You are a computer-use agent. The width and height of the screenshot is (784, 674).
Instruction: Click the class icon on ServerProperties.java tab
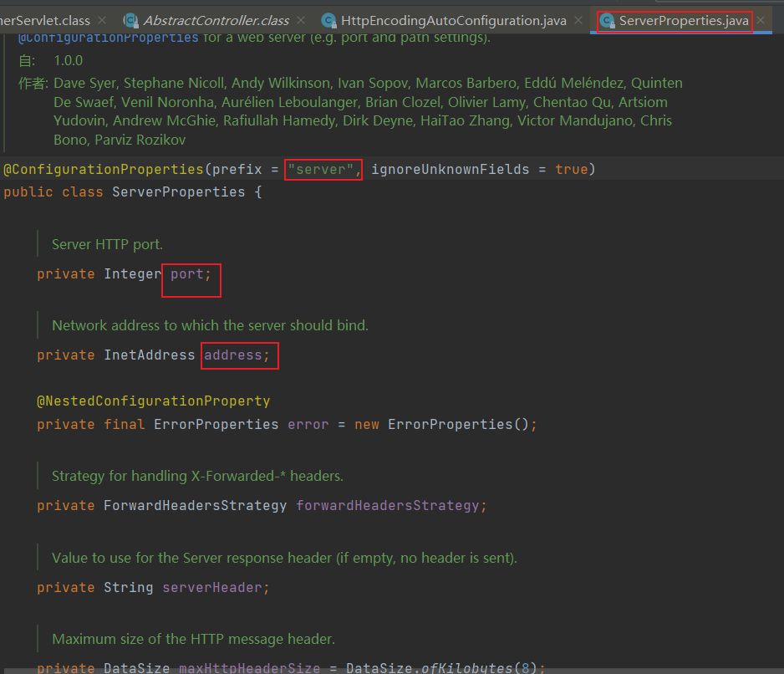pyautogui.click(x=607, y=21)
